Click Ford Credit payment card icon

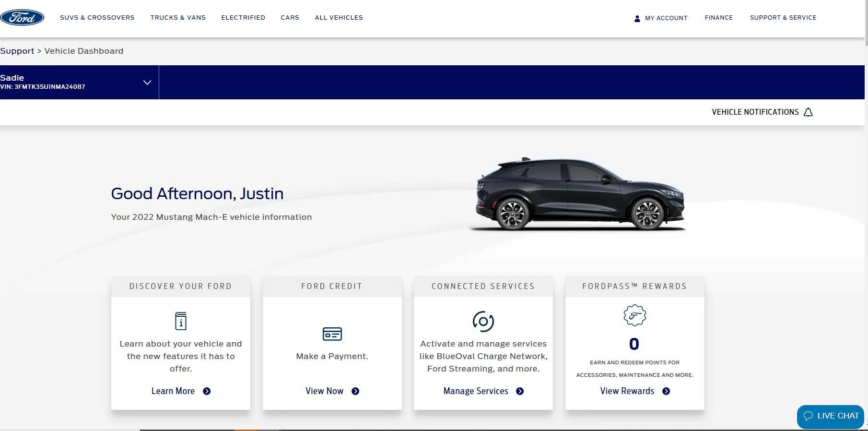[332, 334]
